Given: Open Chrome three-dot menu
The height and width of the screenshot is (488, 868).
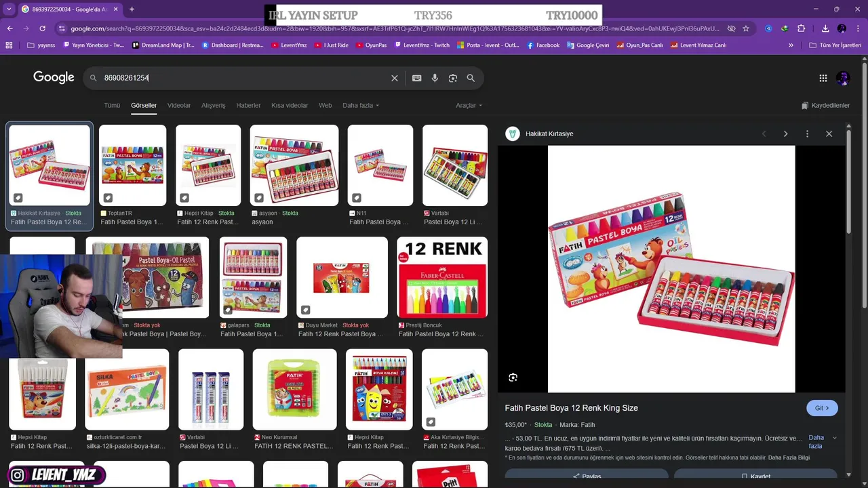Looking at the screenshot, I should (858, 28).
